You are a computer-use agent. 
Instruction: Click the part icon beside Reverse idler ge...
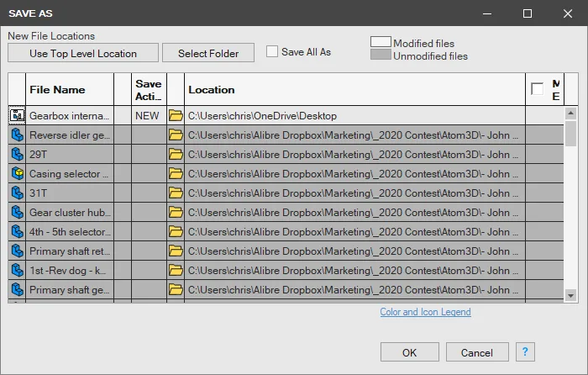pos(18,135)
